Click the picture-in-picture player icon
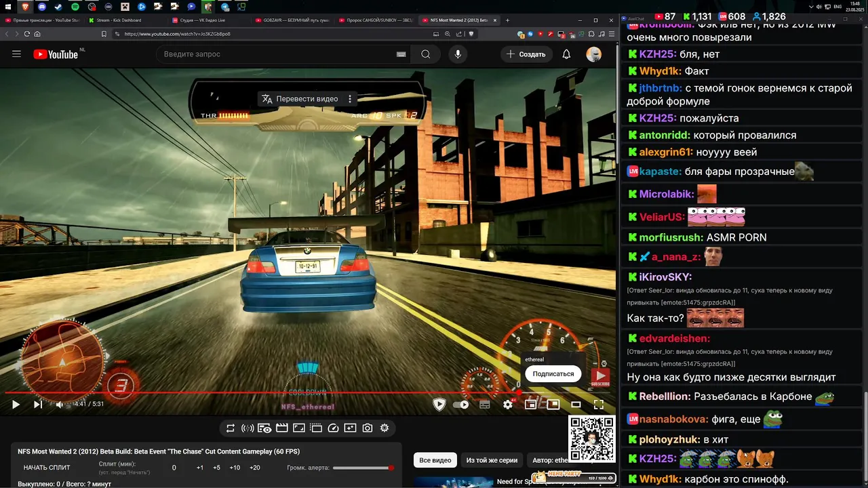This screenshot has width=868, height=488. [x=553, y=405]
